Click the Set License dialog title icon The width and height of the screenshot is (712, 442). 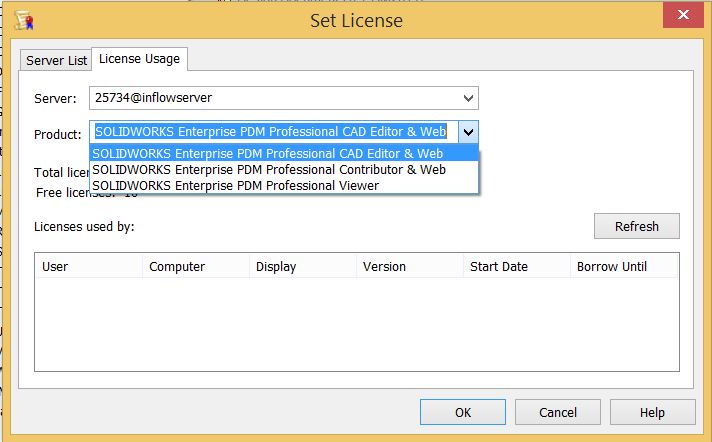tap(18, 17)
